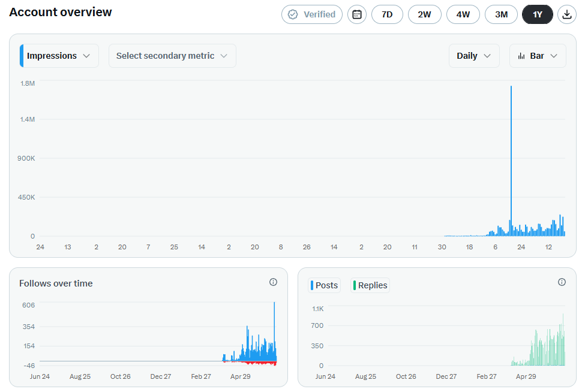This screenshot has height=392, width=582.
Task: Click the -46 follows axis label
Action: coord(29,366)
